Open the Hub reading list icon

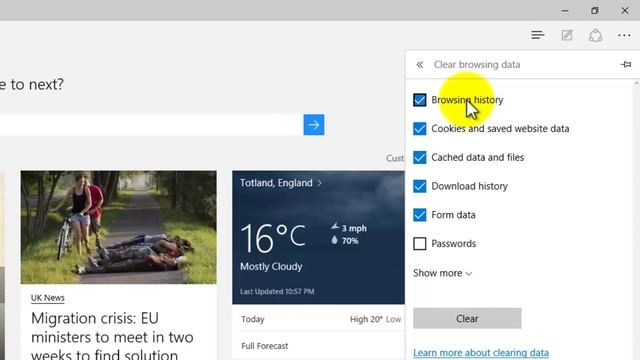point(538,35)
